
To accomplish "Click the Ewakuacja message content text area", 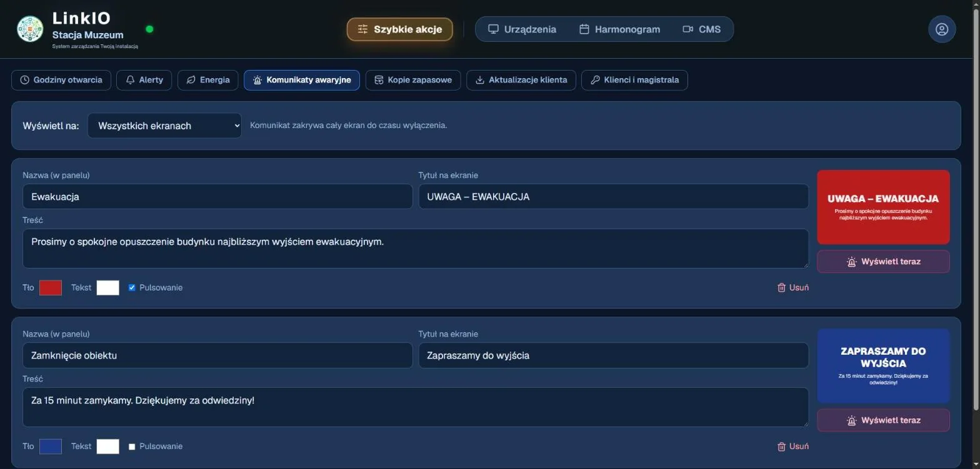I will click(x=416, y=249).
